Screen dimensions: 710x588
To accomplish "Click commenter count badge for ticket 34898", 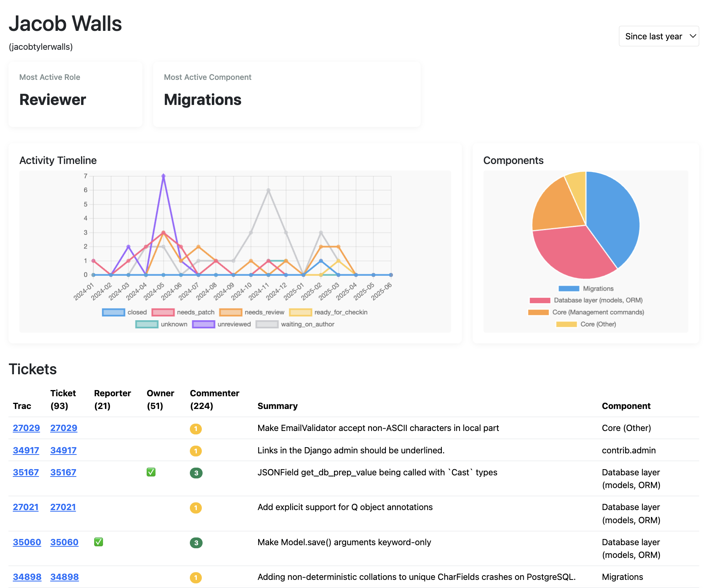I will (196, 578).
